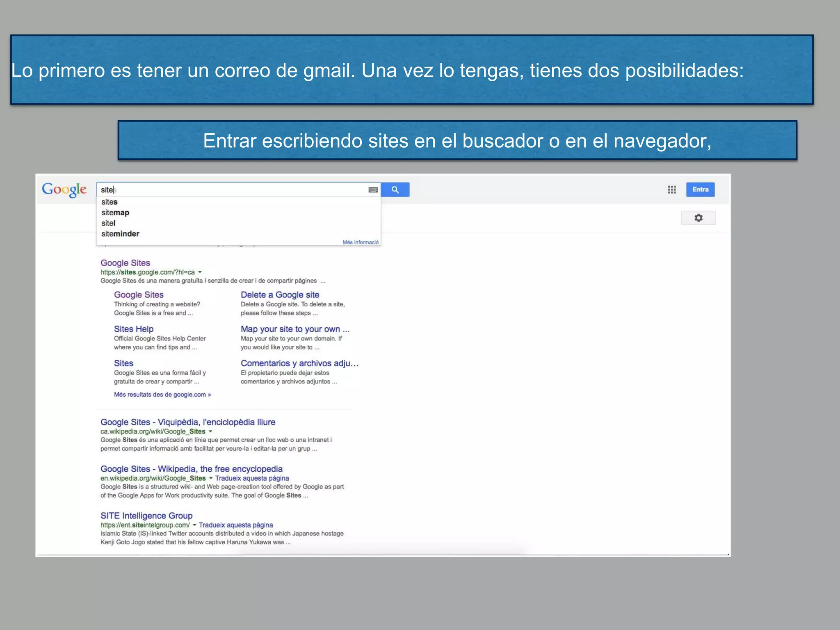Click the blue magnifier search button
Image resolution: width=840 pixels, height=630 pixels.
(395, 189)
